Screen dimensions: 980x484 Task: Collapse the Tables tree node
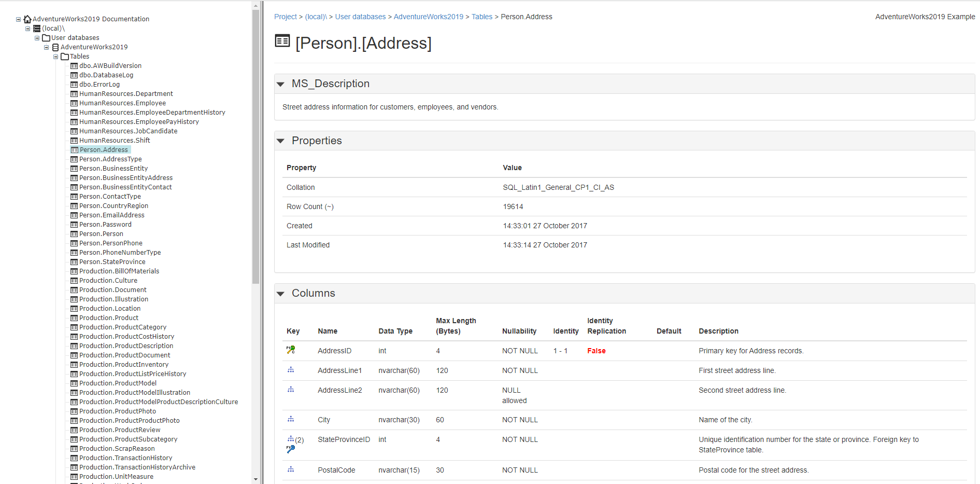(55, 57)
